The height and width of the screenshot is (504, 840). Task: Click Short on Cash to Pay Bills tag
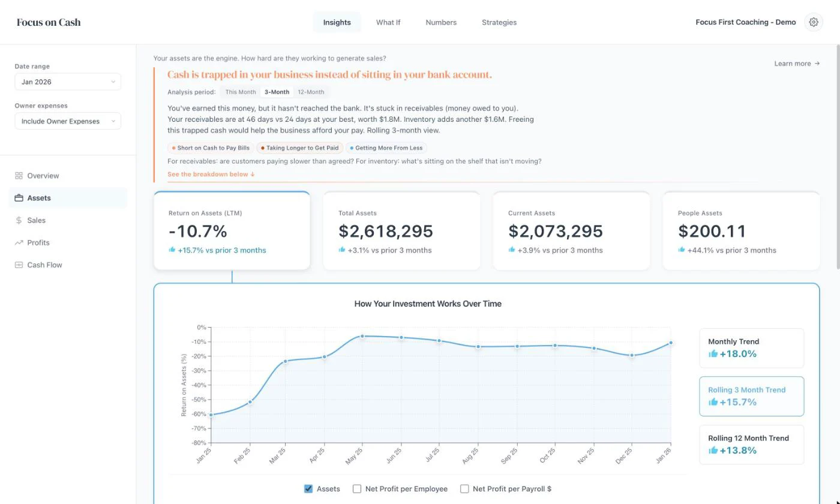pyautogui.click(x=211, y=148)
